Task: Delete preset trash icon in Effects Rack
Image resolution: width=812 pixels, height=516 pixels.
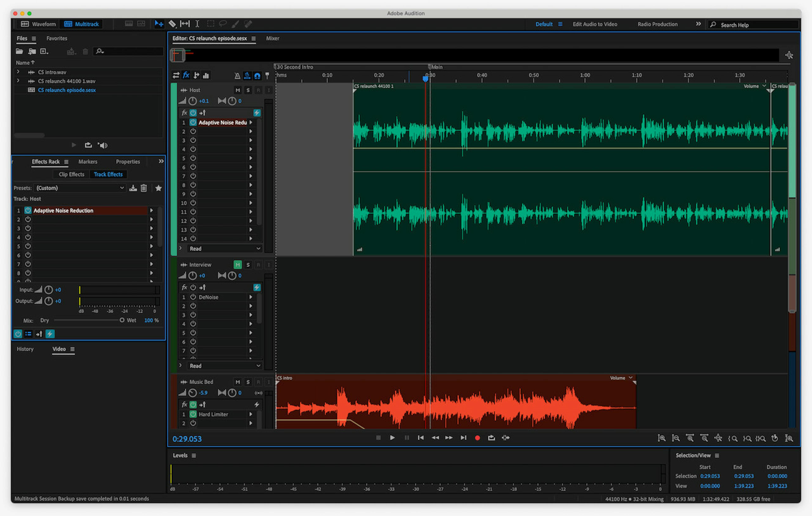Action: 144,188
